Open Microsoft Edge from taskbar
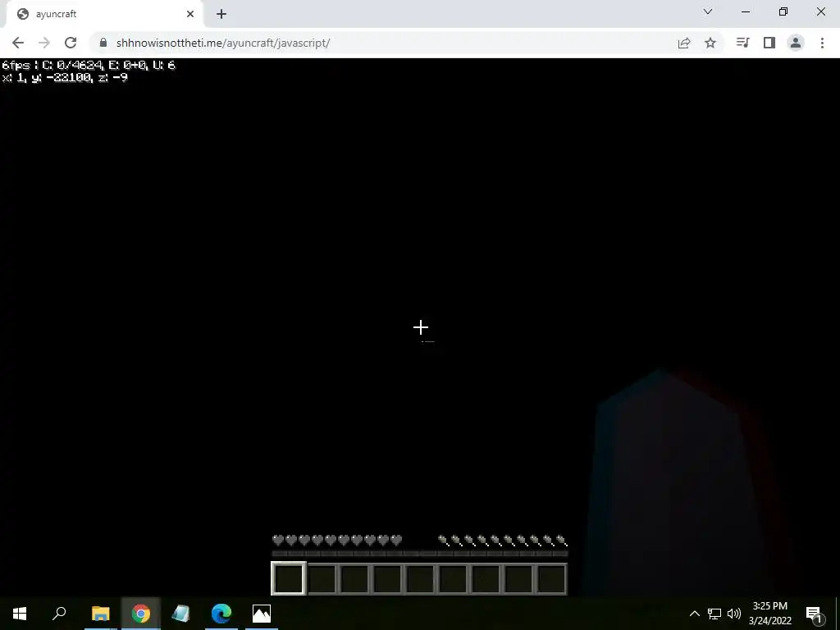 point(221,614)
